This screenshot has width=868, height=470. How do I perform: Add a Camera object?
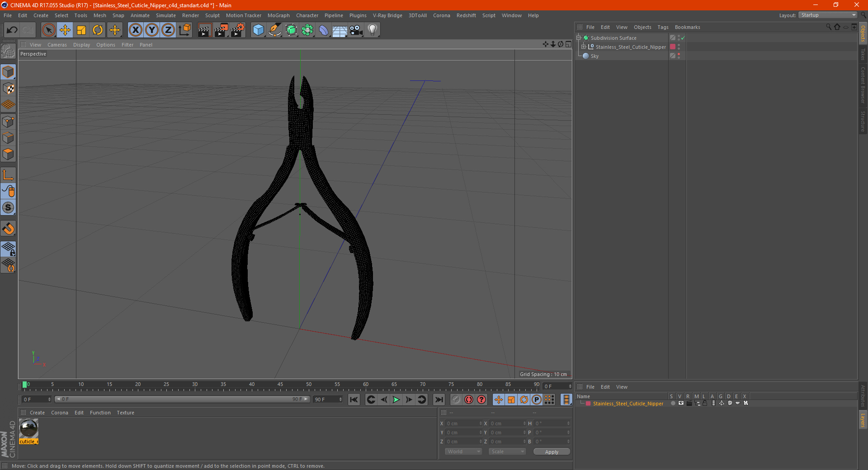(x=356, y=30)
